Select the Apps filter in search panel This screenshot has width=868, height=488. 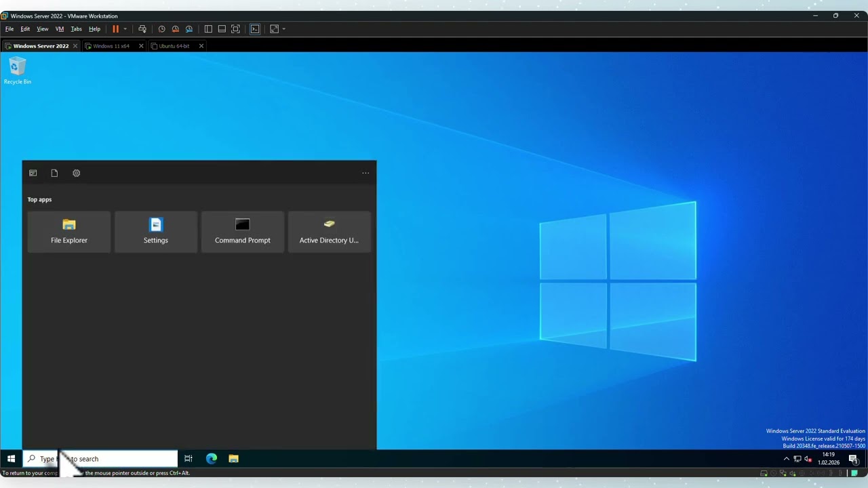pos(33,173)
